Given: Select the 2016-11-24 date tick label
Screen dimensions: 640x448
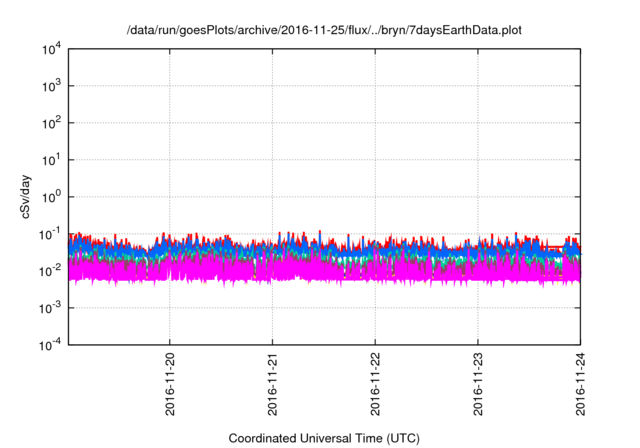Looking at the screenshot, I should [580, 385].
